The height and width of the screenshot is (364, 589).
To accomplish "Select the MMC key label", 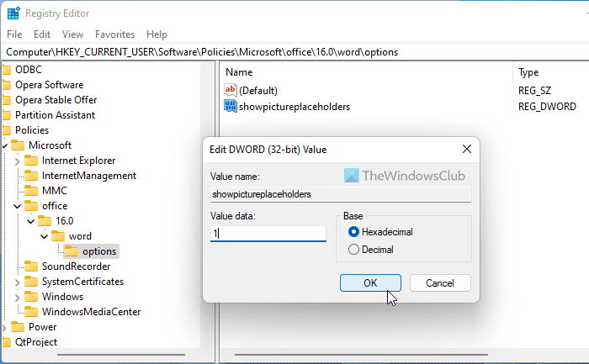I will click(55, 191).
